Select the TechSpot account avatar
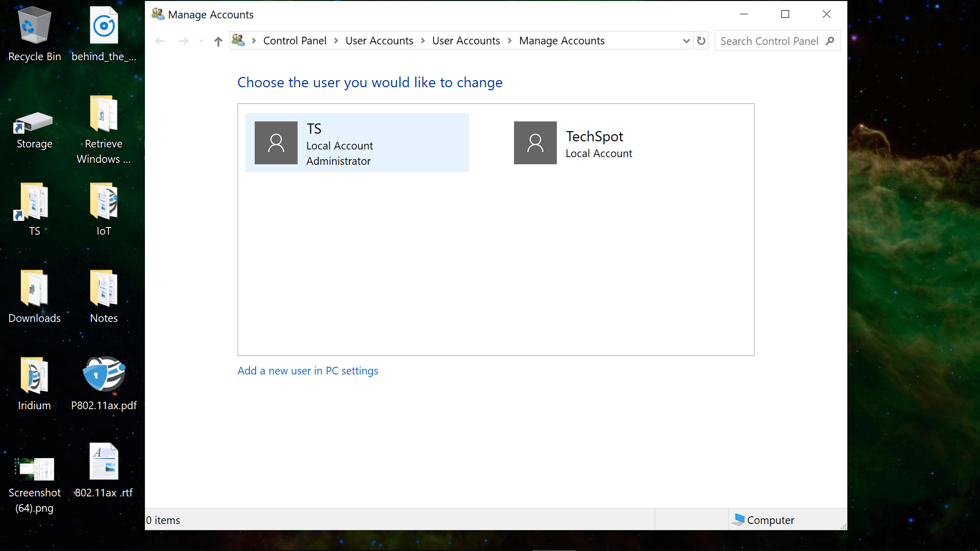The image size is (980, 551). pyautogui.click(x=535, y=143)
